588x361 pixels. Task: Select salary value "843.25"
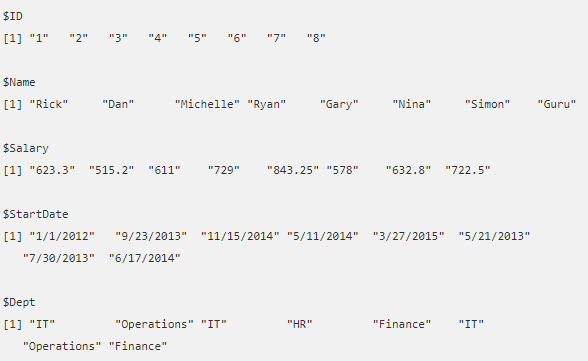pyautogui.click(x=292, y=170)
